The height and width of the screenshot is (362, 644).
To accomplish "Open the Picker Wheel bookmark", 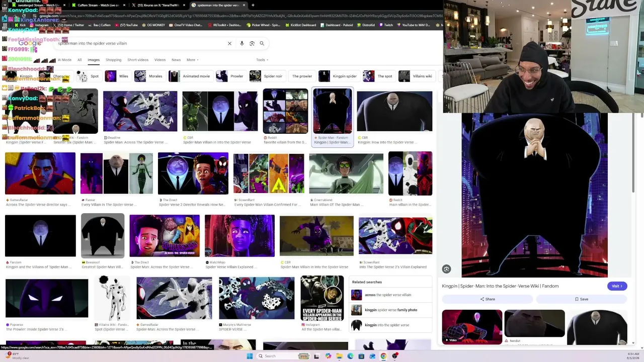I will click(x=264, y=25).
